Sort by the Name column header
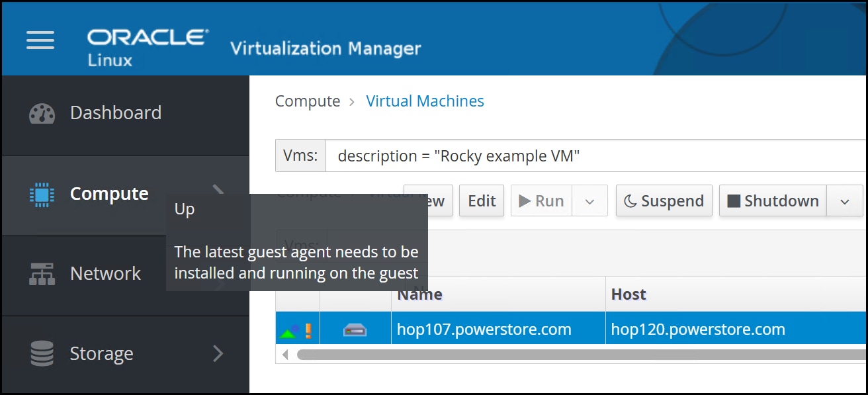868x395 pixels. tap(420, 294)
